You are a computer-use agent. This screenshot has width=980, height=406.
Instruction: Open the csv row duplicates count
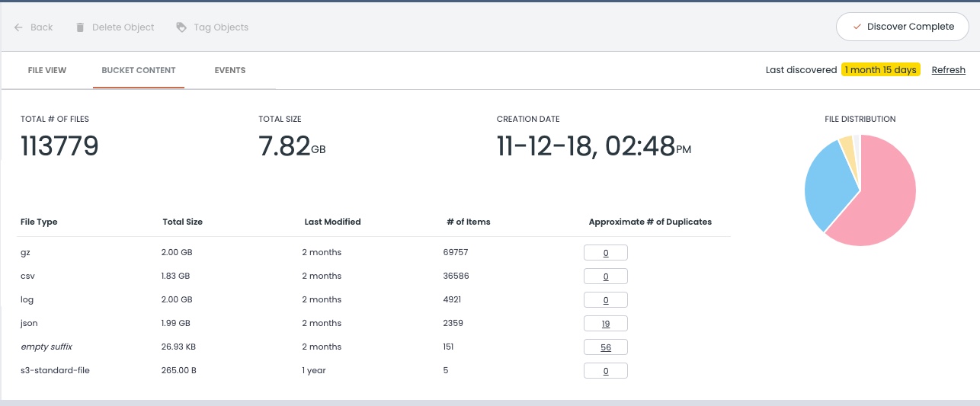tap(606, 276)
